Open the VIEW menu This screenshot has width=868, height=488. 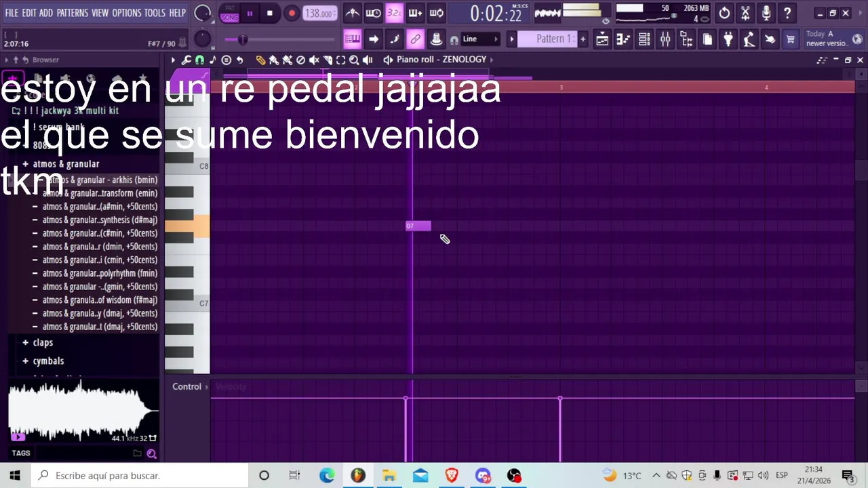tap(100, 13)
